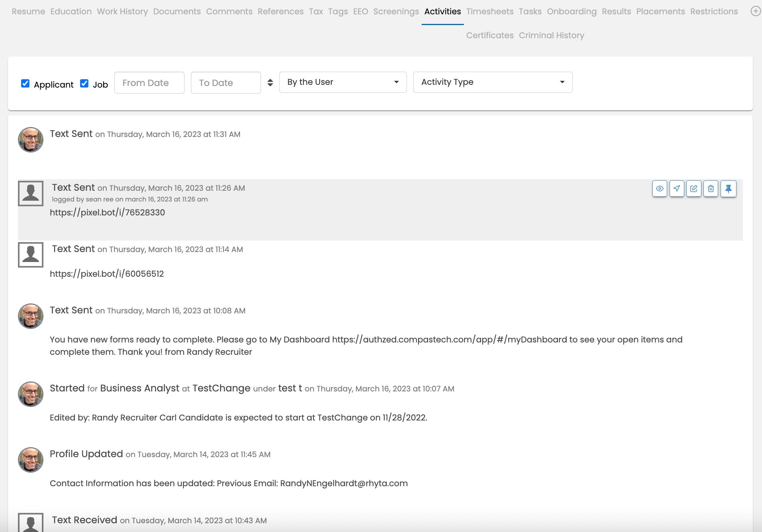
Task: Click the 'test t' contact name
Action: pyautogui.click(x=290, y=388)
